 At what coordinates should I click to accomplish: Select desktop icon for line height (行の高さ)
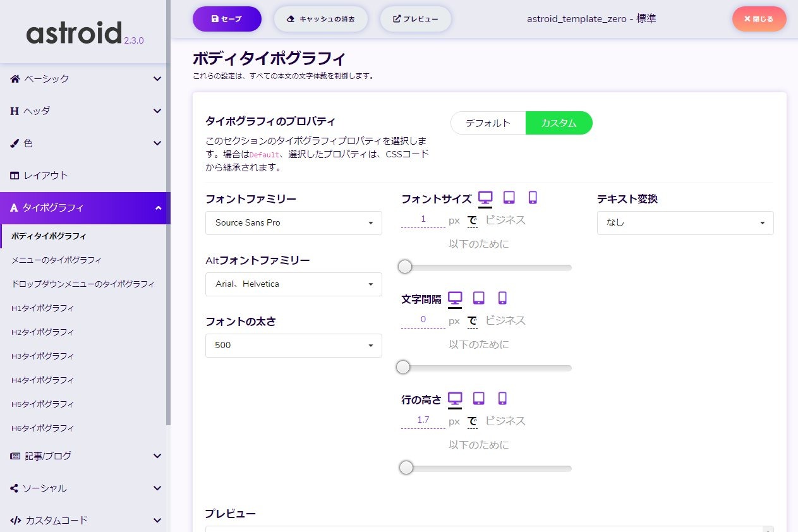[x=455, y=398]
